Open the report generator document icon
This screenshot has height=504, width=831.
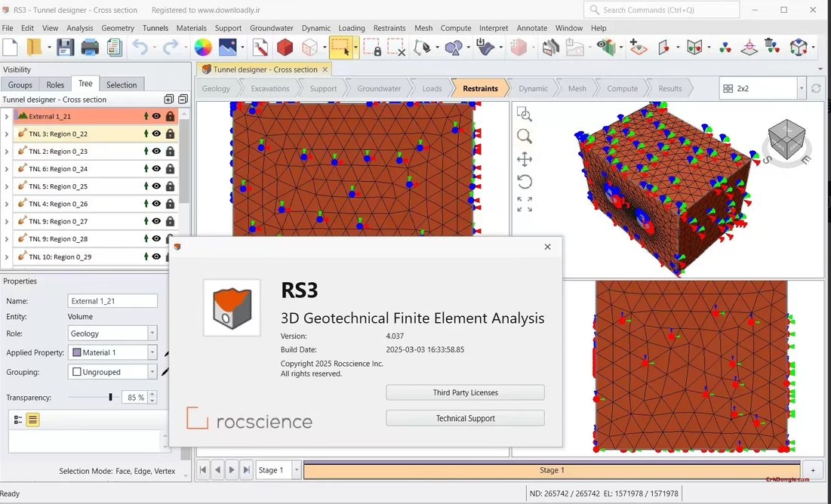[115, 48]
